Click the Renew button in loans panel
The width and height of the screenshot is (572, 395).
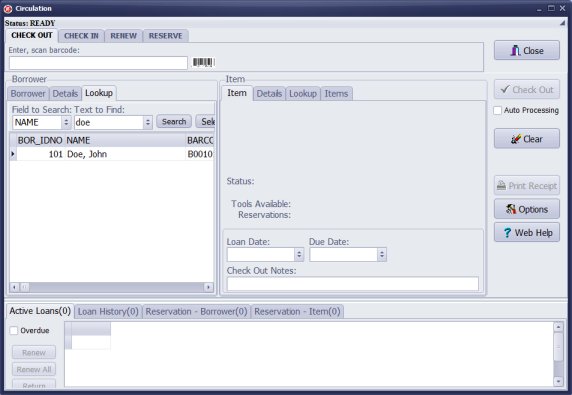34,352
